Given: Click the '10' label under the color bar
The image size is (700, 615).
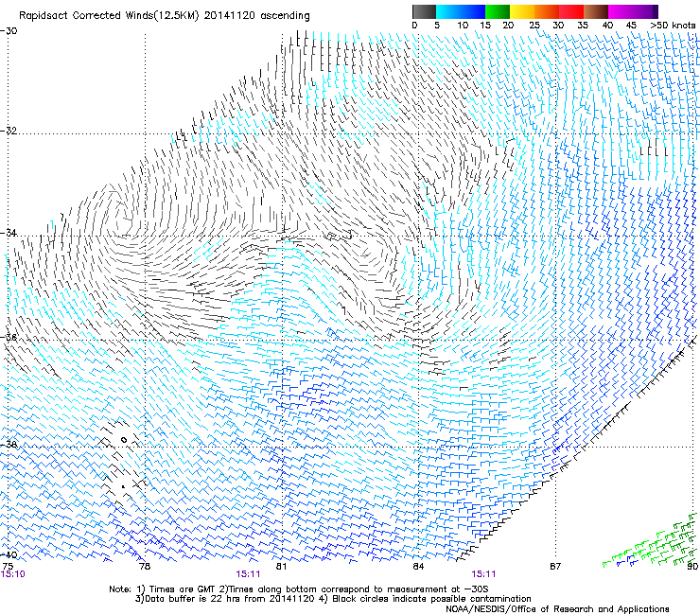Looking at the screenshot, I should [x=463, y=26].
